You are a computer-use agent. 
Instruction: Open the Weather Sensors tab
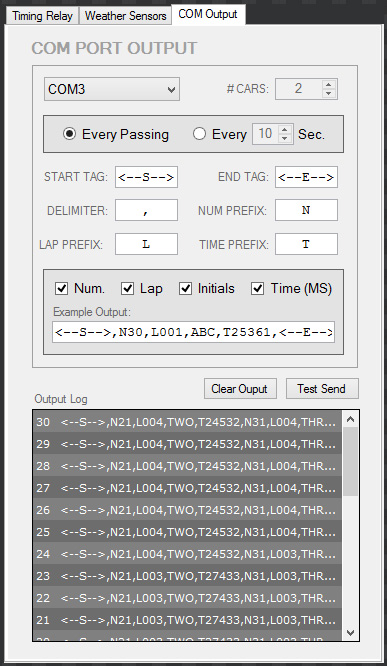pyautogui.click(x=125, y=16)
